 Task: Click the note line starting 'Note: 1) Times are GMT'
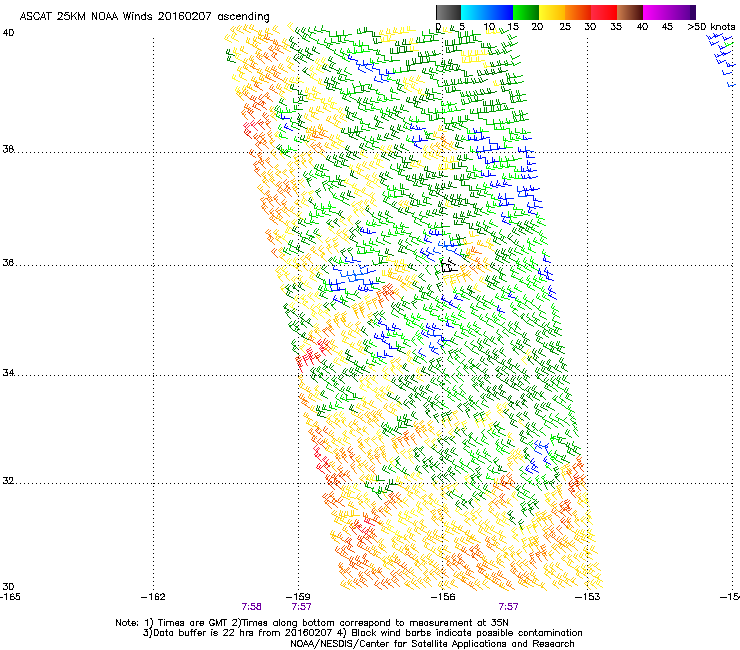[x=312, y=623]
